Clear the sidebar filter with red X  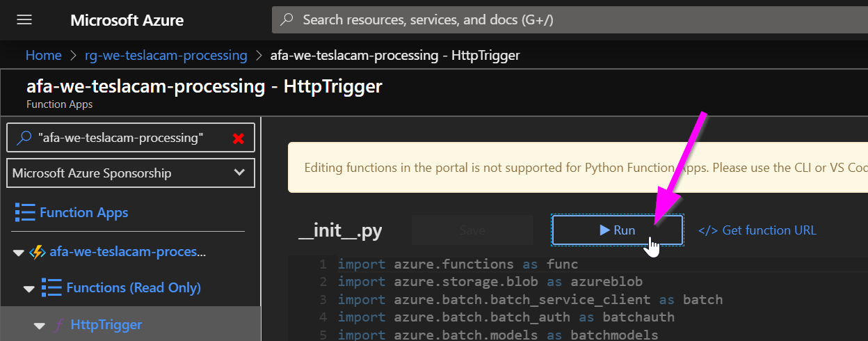point(239,138)
